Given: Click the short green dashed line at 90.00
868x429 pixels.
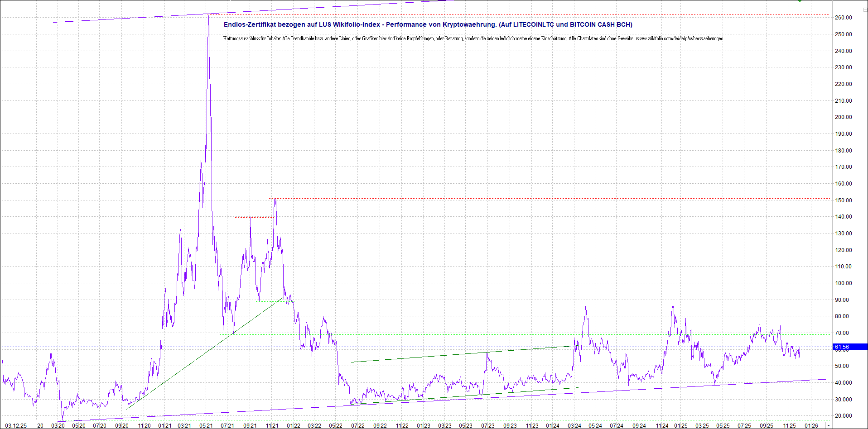Looking at the screenshot, I should 270,301.
